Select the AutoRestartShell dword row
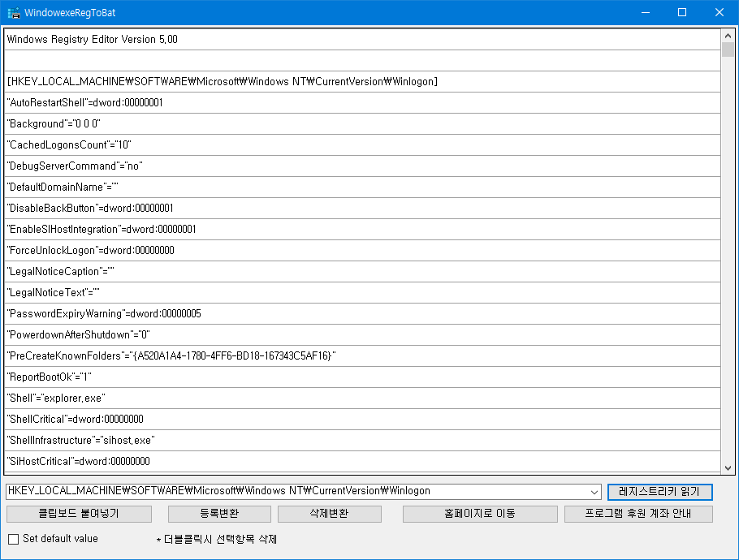739x560 pixels. pos(362,103)
